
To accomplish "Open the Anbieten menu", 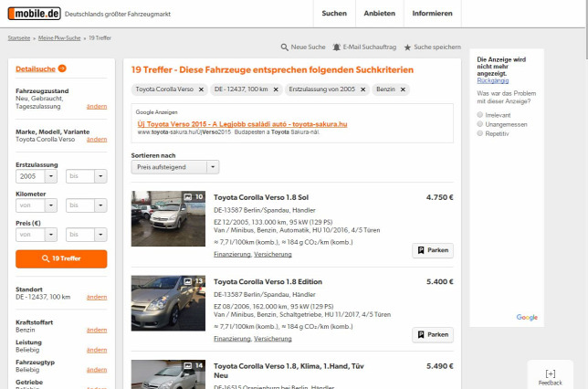I will (x=380, y=14).
